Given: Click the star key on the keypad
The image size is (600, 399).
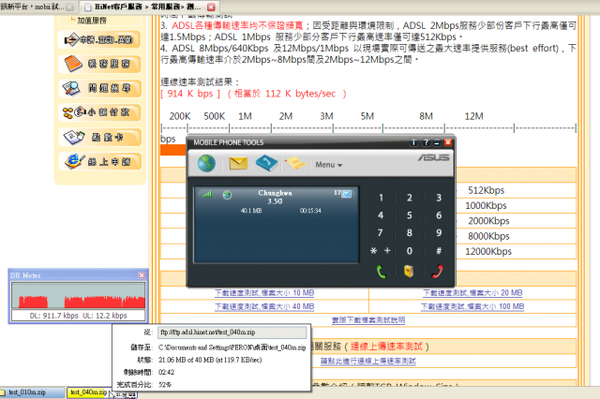Looking at the screenshot, I should coord(373,251).
